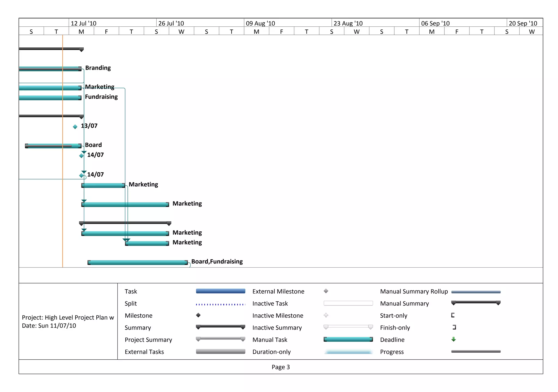558x392 pixels.
Task: Click the Start-only bracket symbol
Action: (453, 315)
